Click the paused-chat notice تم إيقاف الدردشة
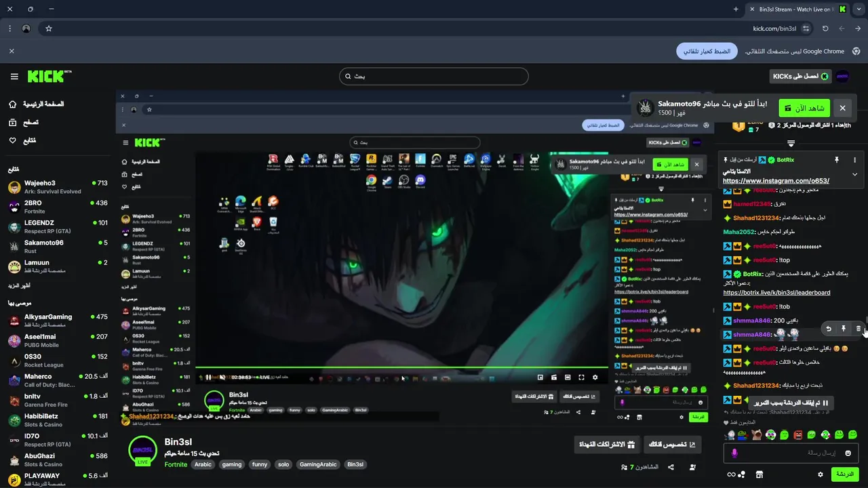 click(790, 403)
